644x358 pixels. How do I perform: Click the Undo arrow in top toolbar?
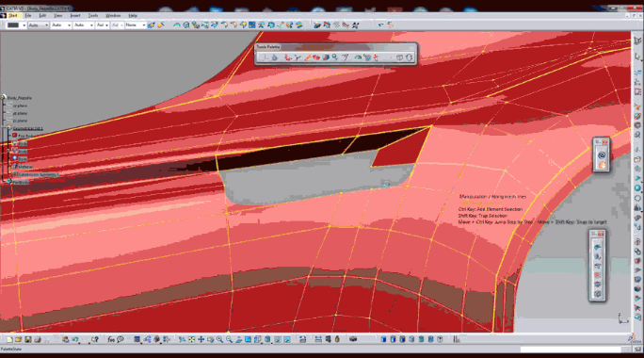380,25
